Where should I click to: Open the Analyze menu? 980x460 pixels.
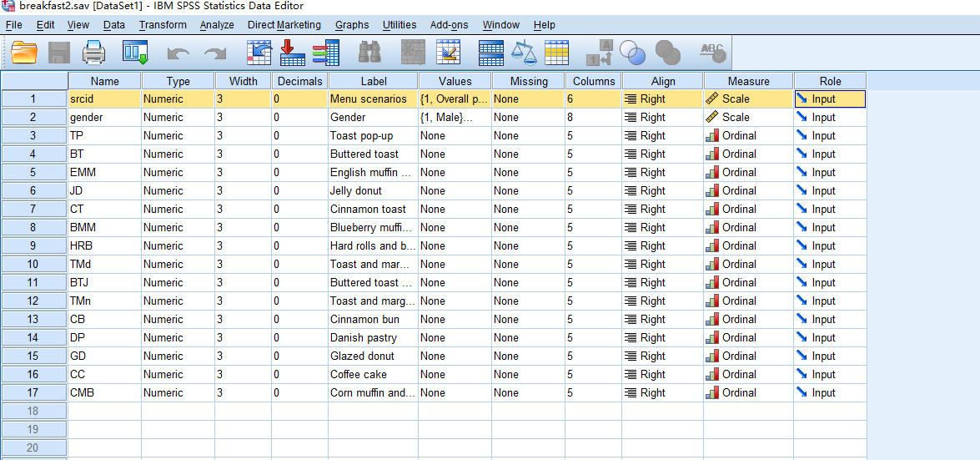pos(217,25)
